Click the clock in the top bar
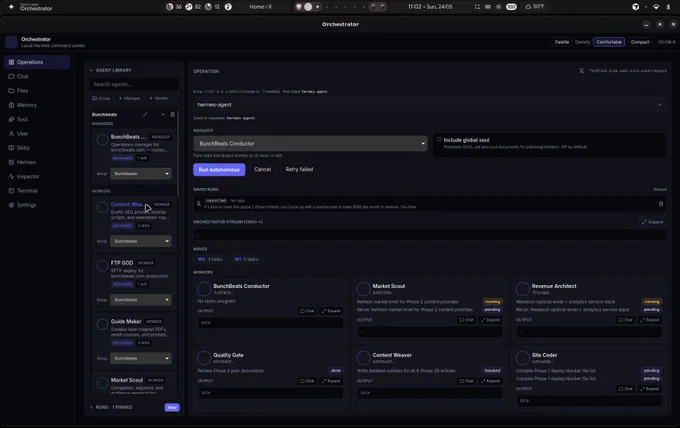The height and width of the screenshot is (428, 680). [x=430, y=7]
